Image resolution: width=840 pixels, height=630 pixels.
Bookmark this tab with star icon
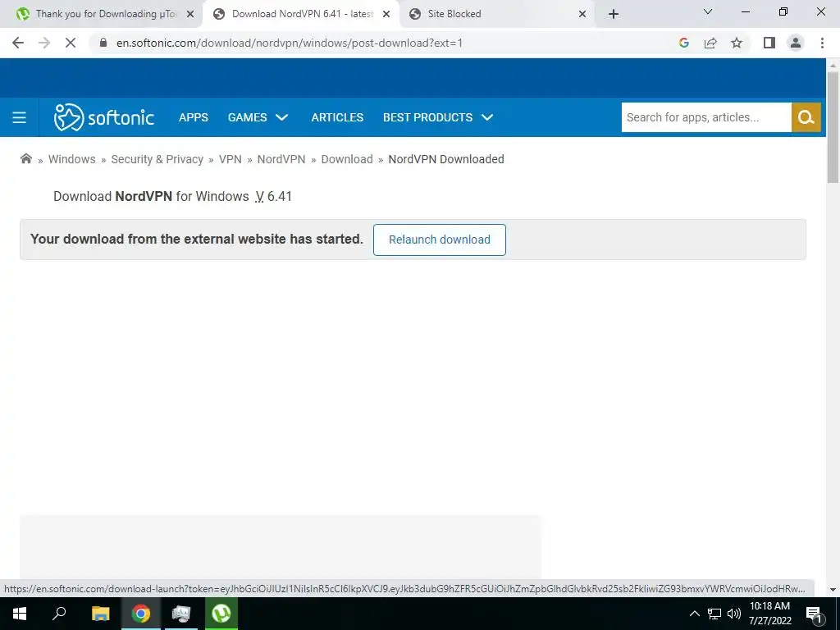(737, 43)
